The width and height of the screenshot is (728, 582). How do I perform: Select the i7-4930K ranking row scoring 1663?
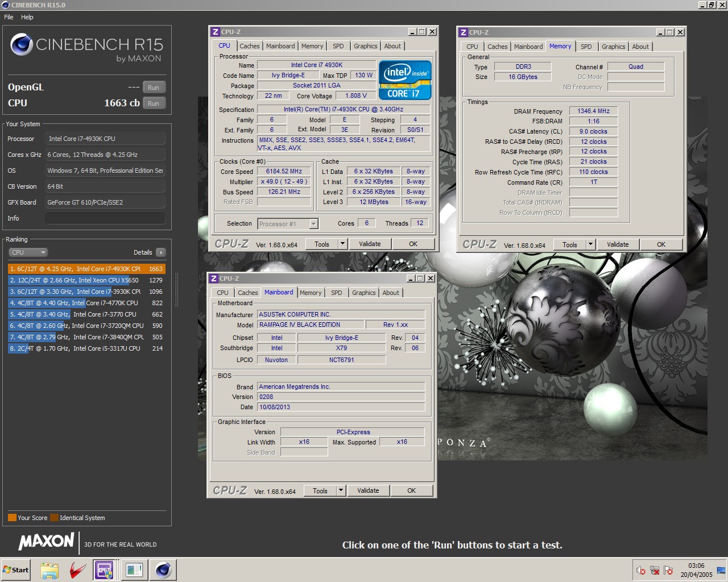click(x=86, y=269)
